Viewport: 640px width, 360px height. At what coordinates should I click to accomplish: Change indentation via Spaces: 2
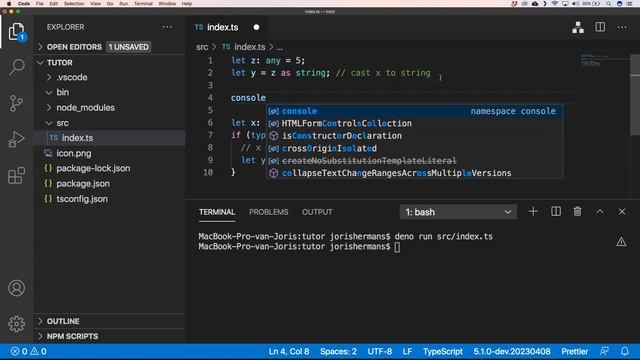click(338, 351)
